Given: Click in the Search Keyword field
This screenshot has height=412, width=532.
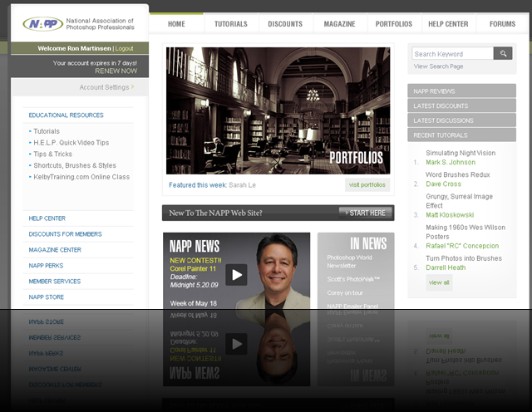Looking at the screenshot, I should [x=452, y=54].
